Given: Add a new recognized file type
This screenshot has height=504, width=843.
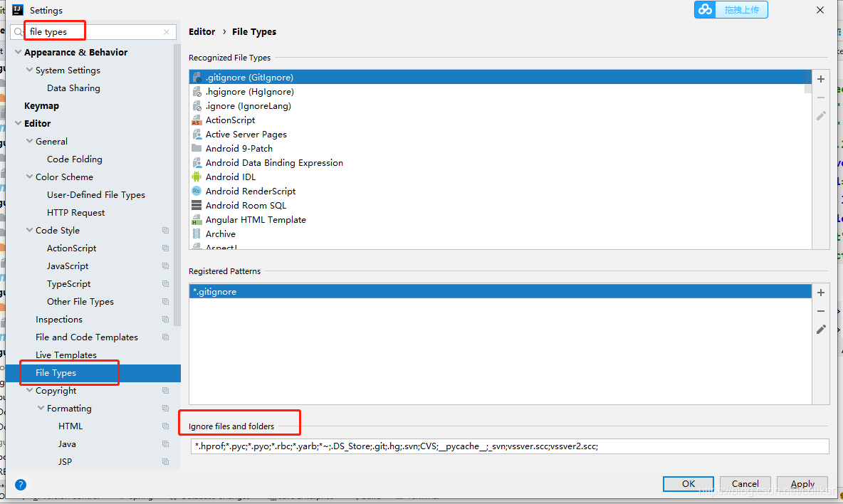Looking at the screenshot, I should (x=820, y=79).
